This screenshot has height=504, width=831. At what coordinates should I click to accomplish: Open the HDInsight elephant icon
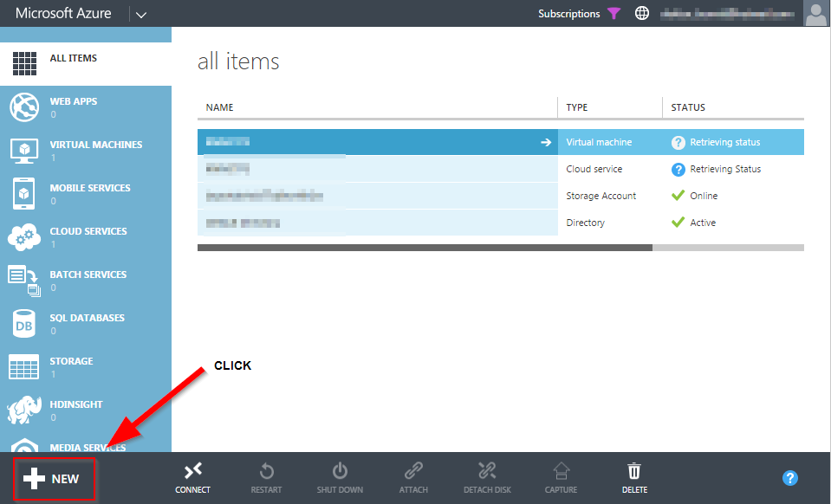(24, 410)
